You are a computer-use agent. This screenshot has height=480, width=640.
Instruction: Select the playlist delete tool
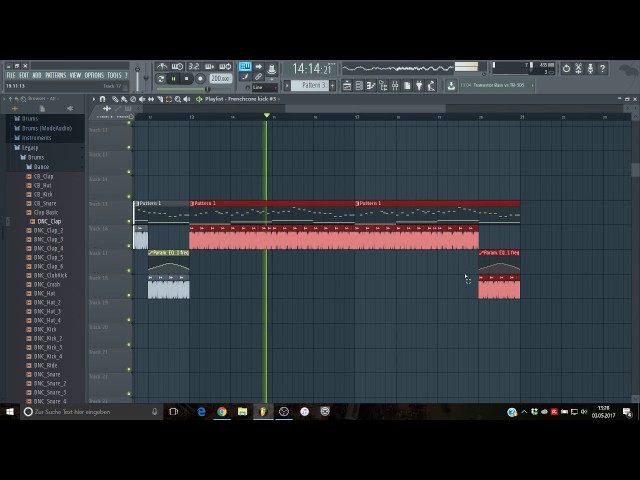(133, 99)
